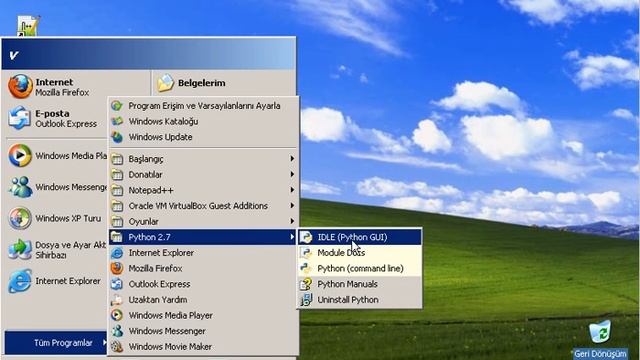Open Windows Movie Maker
Viewport: 640px width, 360px height.
click(x=203, y=347)
